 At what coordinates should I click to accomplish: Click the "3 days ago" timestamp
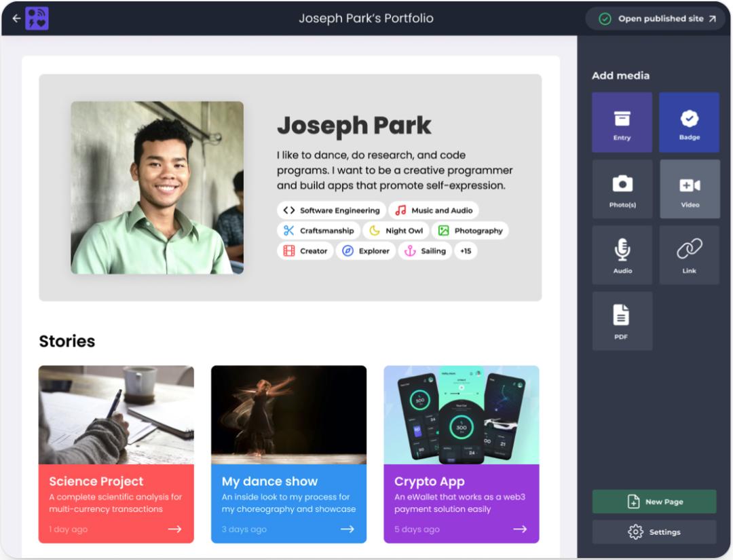[x=244, y=529]
